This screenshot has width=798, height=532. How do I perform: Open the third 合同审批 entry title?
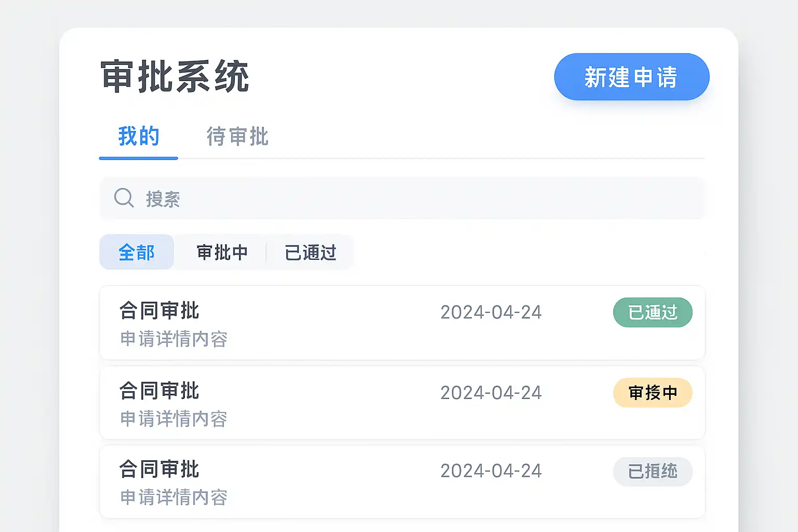click(159, 469)
